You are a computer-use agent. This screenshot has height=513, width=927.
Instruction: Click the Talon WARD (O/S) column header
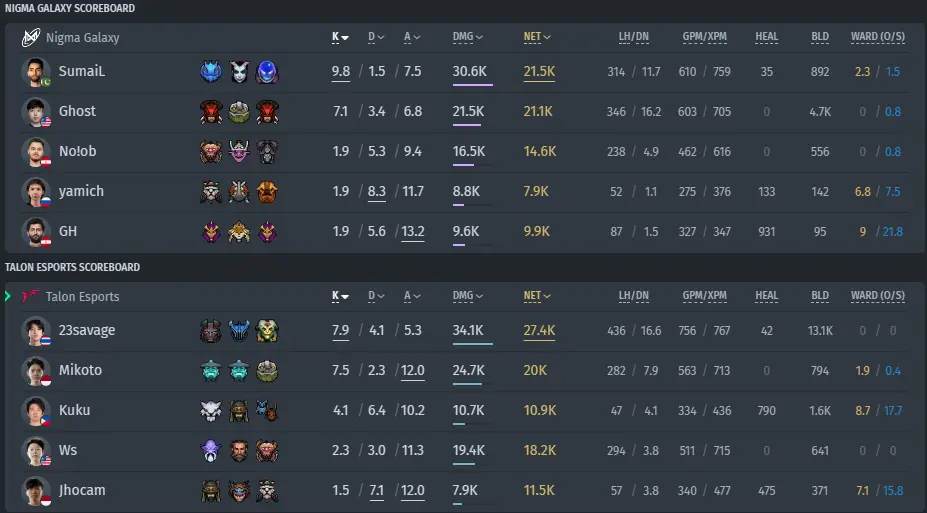[878, 296]
